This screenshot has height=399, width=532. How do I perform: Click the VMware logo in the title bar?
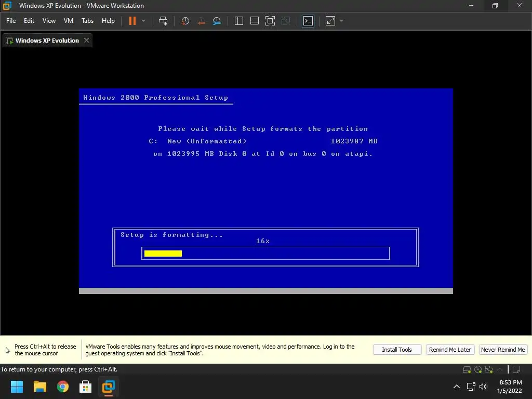pyautogui.click(x=7, y=6)
